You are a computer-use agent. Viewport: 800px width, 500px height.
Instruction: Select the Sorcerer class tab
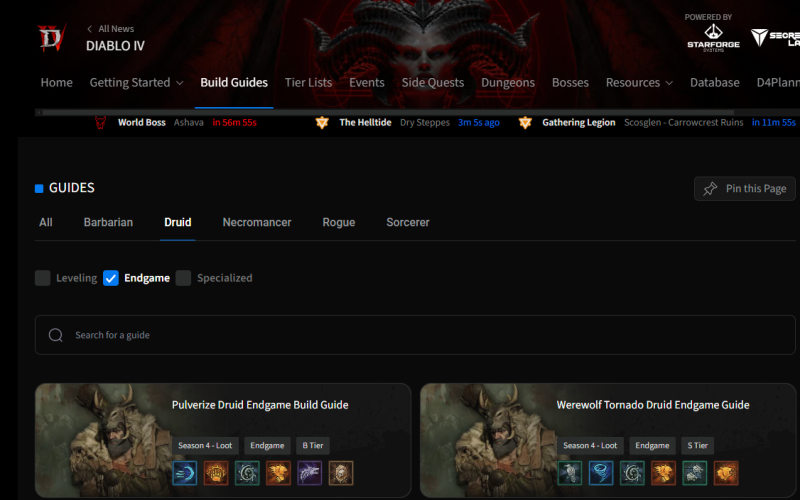point(408,222)
